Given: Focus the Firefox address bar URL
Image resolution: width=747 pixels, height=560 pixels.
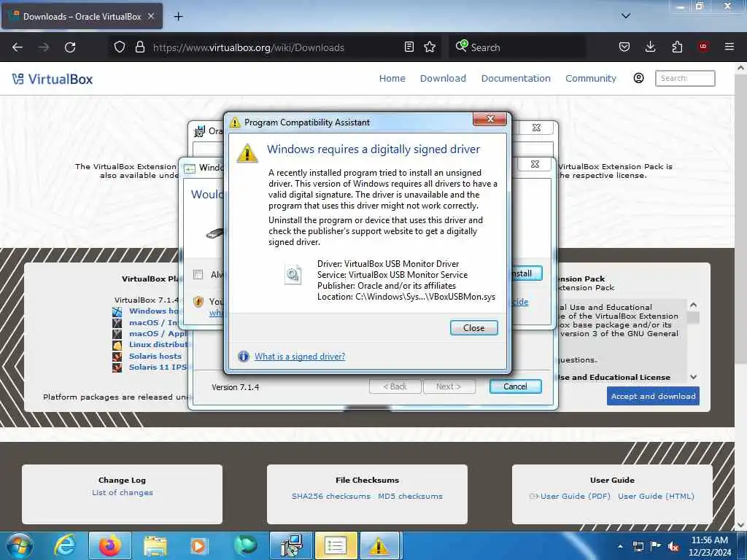Looking at the screenshot, I should (x=248, y=47).
